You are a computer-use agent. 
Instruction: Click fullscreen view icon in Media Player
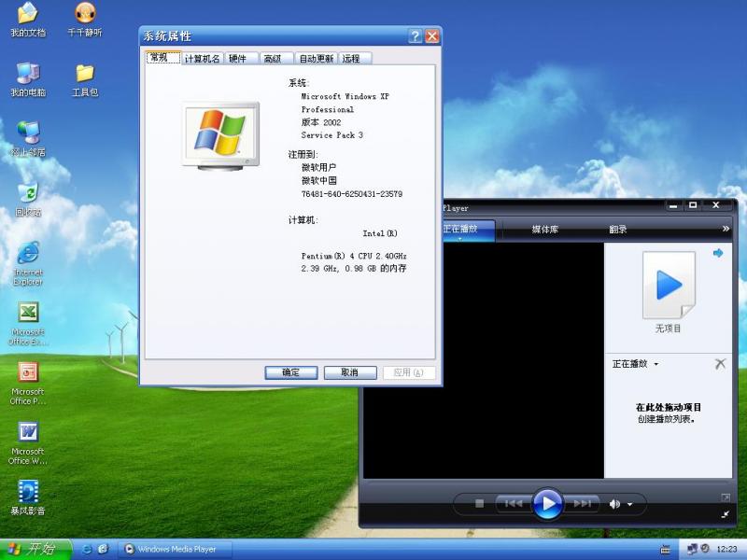pos(726,497)
